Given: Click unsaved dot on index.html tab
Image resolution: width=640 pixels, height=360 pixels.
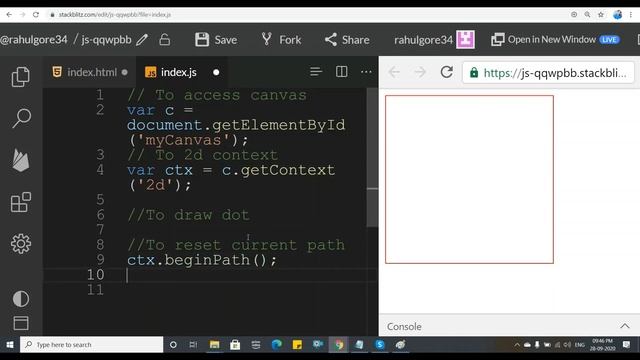Looking at the screenshot, I should tap(124, 72).
